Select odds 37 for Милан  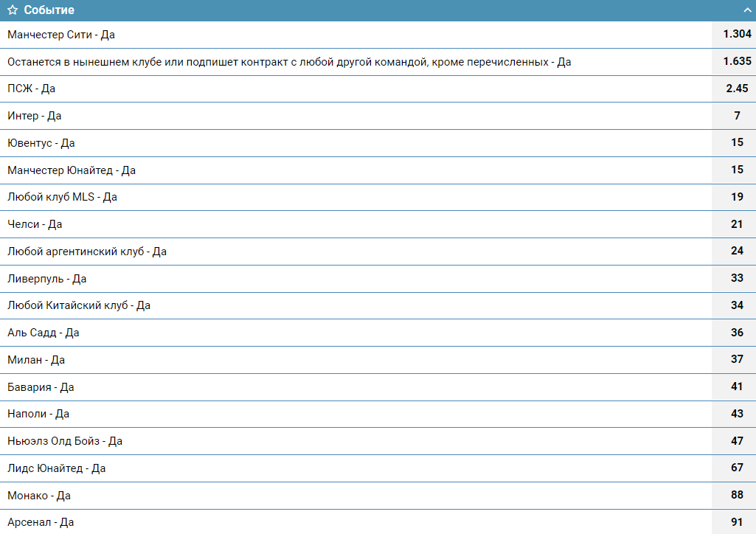point(734,359)
